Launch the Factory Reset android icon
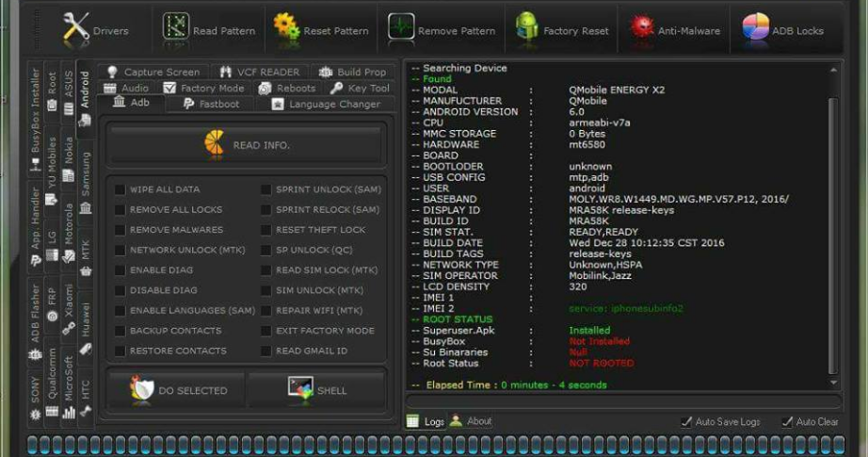Image resolution: width=868 pixels, height=457 pixels. click(x=526, y=26)
